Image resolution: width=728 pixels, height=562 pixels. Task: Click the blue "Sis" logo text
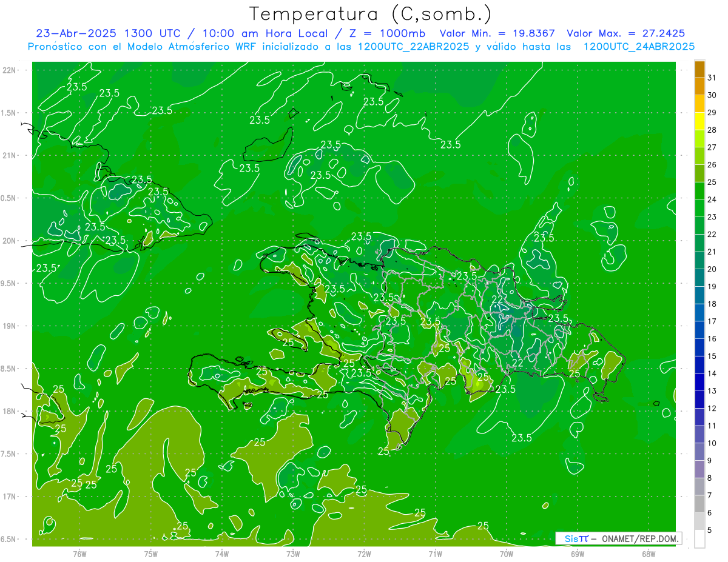573,538
